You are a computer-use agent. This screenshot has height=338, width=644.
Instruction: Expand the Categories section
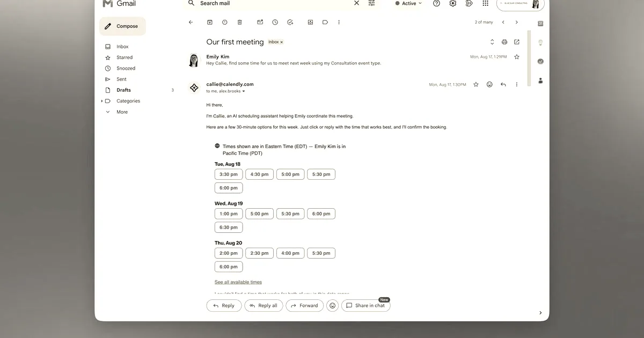[102, 101]
